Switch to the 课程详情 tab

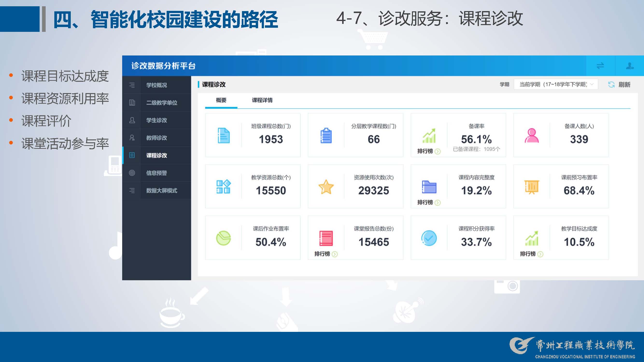click(262, 100)
